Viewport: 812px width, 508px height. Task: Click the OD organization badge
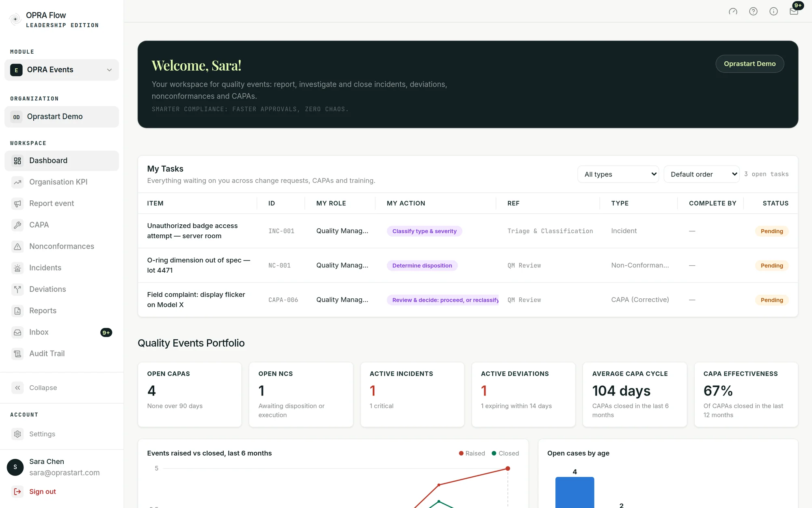point(16,117)
